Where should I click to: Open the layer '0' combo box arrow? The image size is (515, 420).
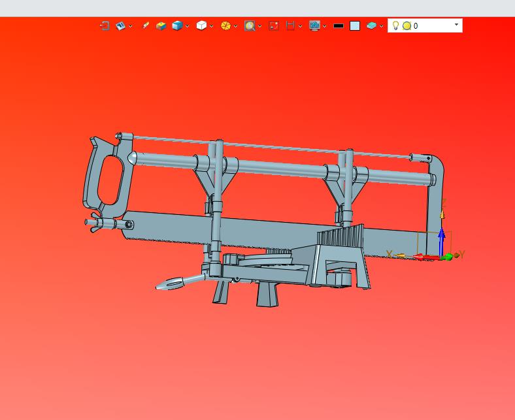pos(456,25)
